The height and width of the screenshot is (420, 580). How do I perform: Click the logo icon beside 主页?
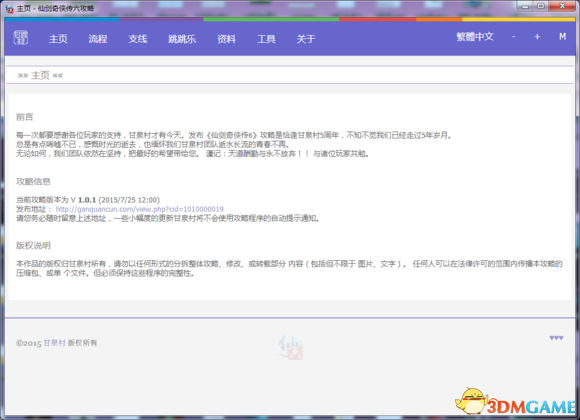tap(21, 38)
